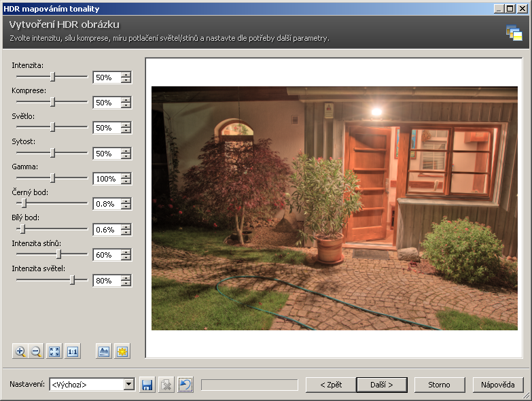
Task: Reset settings with the undo arrow icon
Action: 185,385
